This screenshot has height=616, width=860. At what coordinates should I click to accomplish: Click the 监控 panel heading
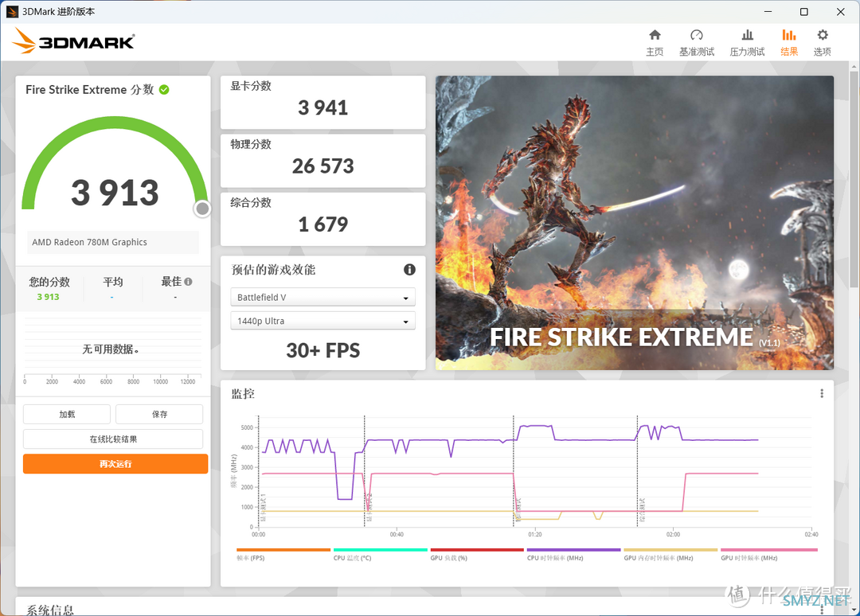[243, 393]
